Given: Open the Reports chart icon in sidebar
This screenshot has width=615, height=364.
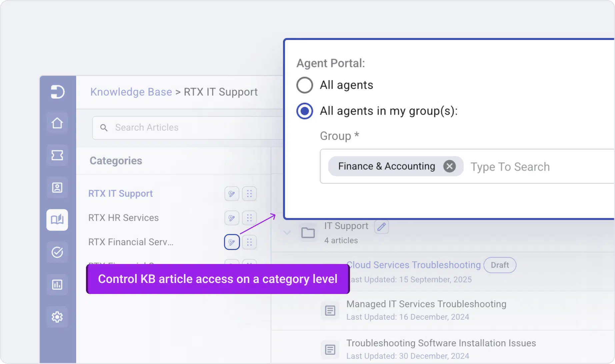Looking at the screenshot, I should click(x=57, y=285).
